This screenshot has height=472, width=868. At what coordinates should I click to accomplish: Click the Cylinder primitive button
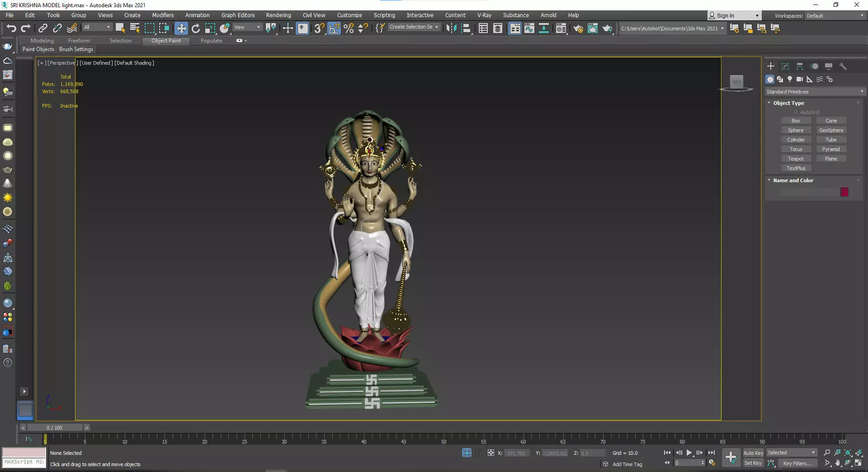pyautogui.click(x=796, y=140)
